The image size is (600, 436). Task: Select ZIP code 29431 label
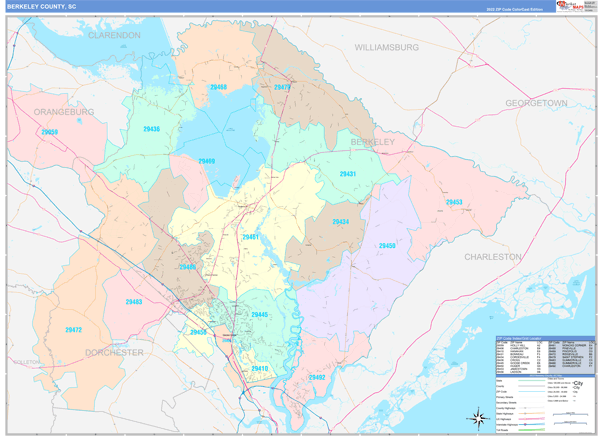tap(347, 174)
